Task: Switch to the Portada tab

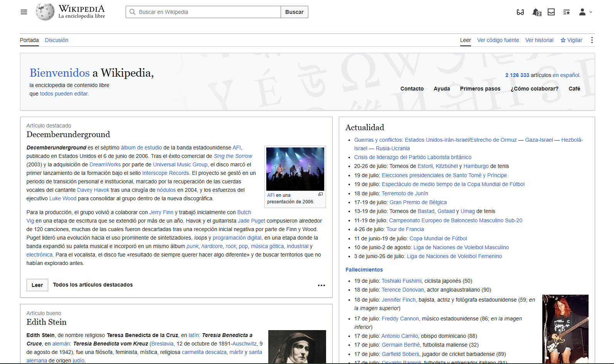Action: coord(29,40)
